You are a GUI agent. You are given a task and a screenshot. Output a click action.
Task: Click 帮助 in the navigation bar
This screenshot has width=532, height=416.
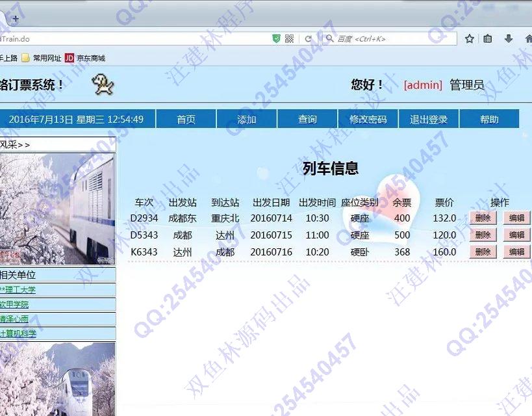[x=489, y=119]
